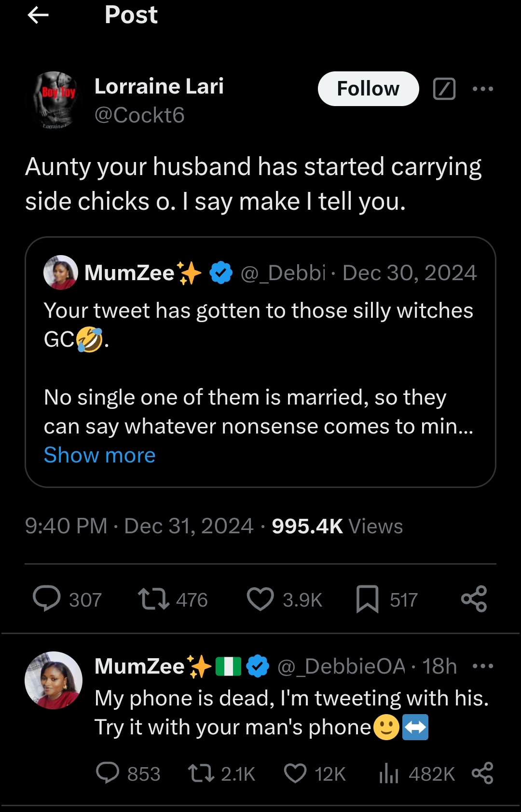The width and height of the screenshot is (521, 812).
Task: Repost MumZee's reply (2.1K reposts)
Action: (201, 773)
